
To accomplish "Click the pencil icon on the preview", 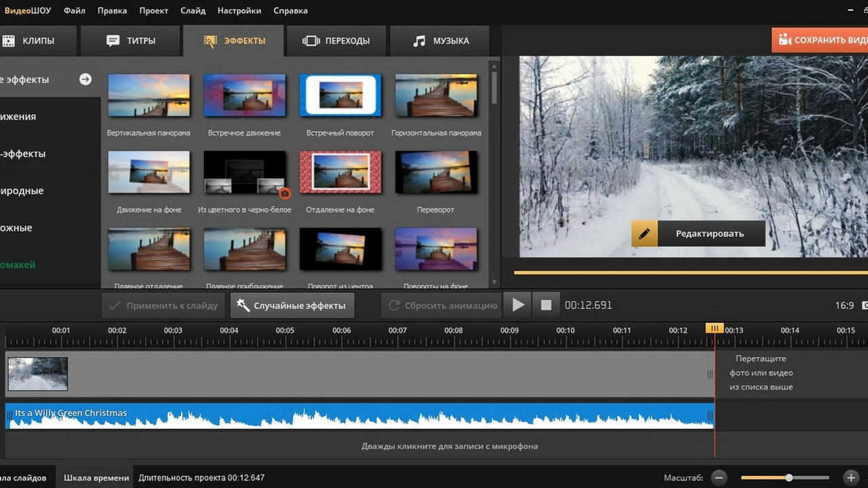I will pos(644,234).
